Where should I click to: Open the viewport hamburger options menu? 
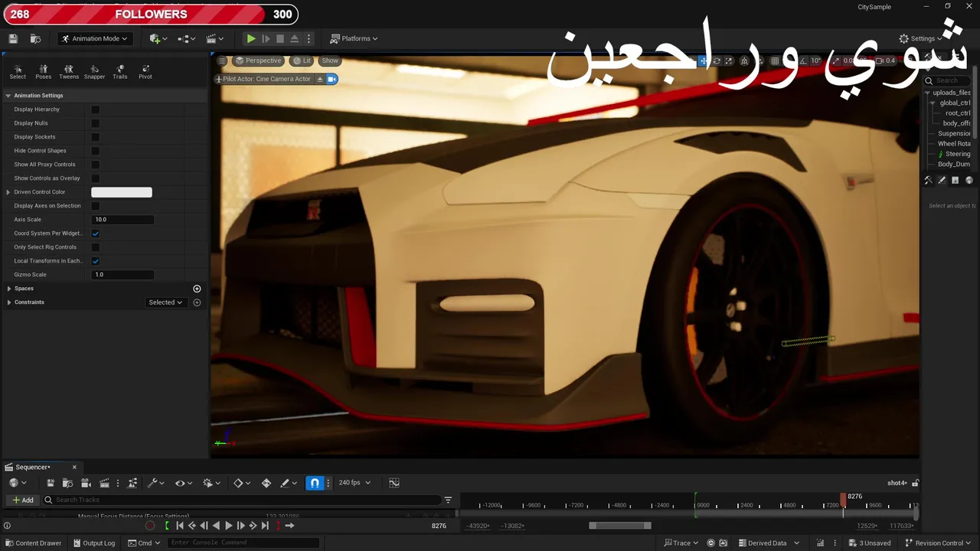tap(222, 60)
